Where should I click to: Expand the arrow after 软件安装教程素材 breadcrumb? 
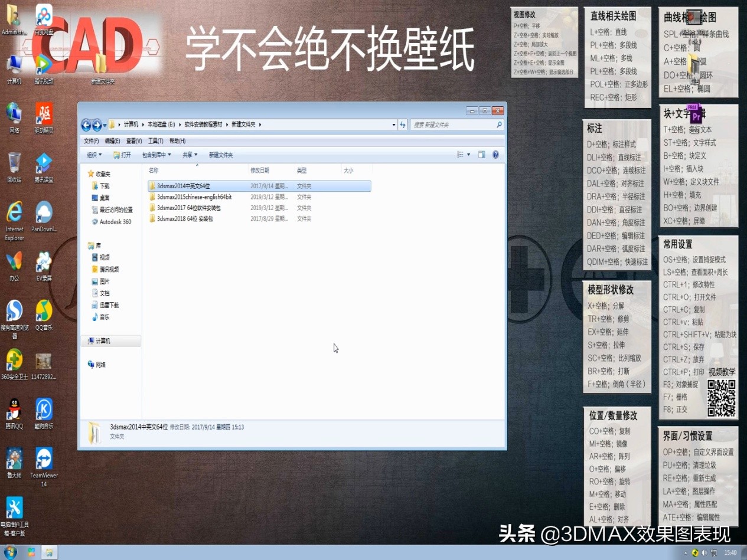pos(227,125)
